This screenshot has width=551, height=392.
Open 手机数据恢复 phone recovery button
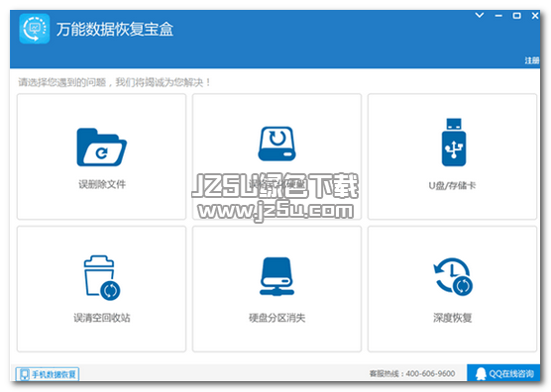48,374
